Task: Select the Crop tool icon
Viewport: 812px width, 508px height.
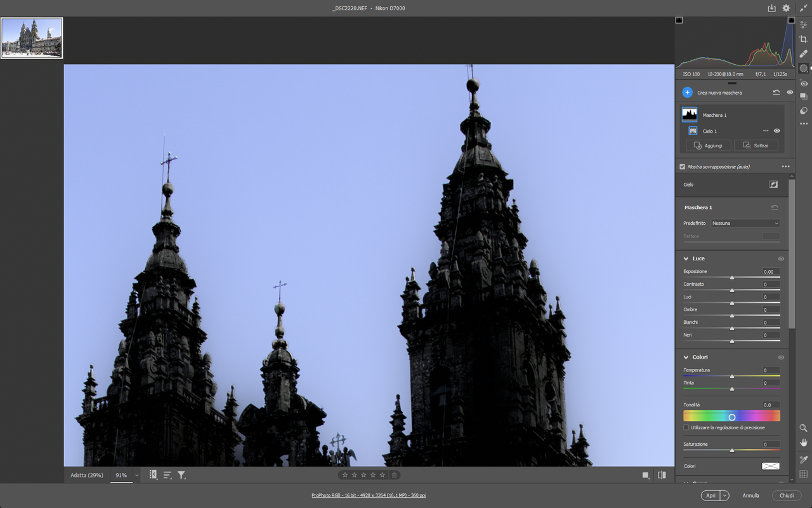Action: 804,39
